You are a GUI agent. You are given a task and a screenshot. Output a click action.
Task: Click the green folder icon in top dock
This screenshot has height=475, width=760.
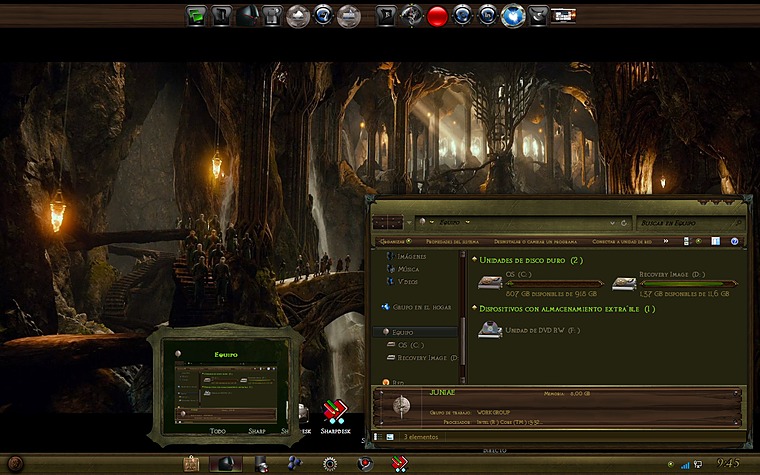199,16
